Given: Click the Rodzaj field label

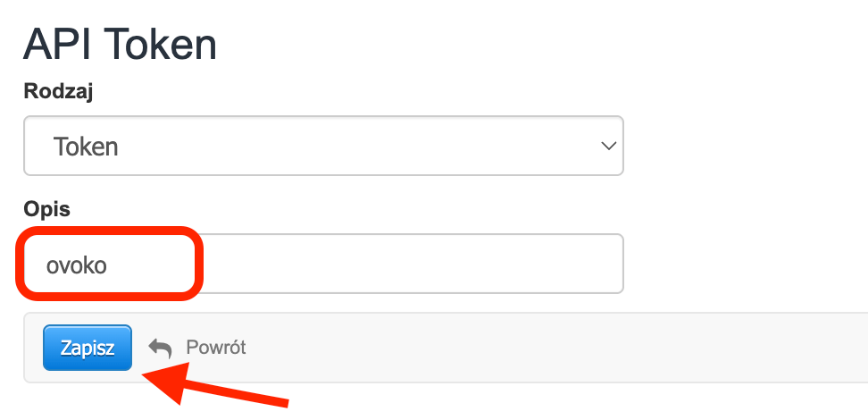Looking at the screenshot, I should (58, 91).
